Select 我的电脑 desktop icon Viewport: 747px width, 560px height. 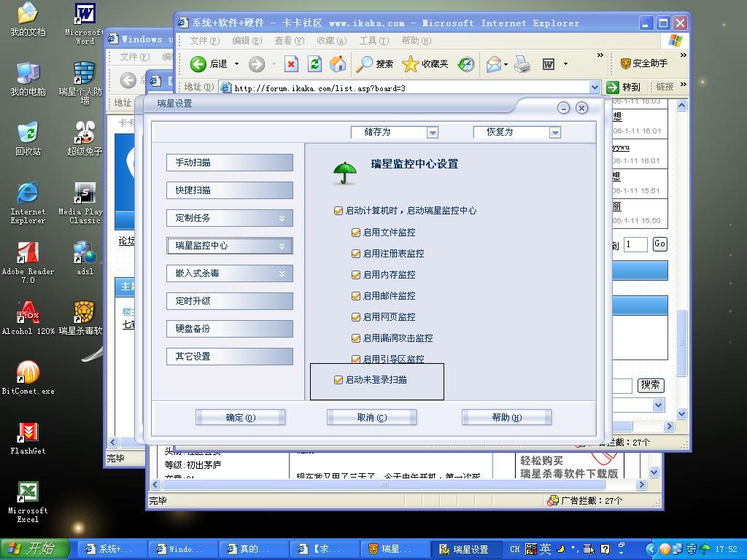28,79
